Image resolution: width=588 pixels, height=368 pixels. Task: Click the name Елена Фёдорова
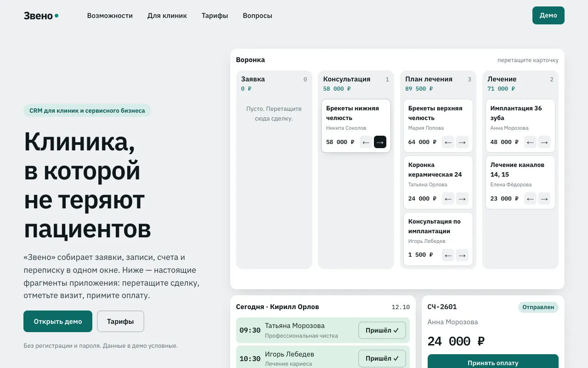(511, 184)
